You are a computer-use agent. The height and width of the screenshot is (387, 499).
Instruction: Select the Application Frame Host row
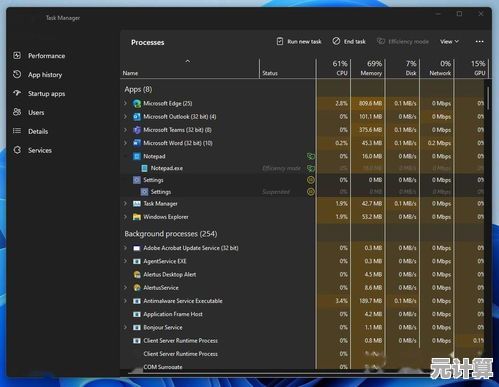(x=302, y=314)
